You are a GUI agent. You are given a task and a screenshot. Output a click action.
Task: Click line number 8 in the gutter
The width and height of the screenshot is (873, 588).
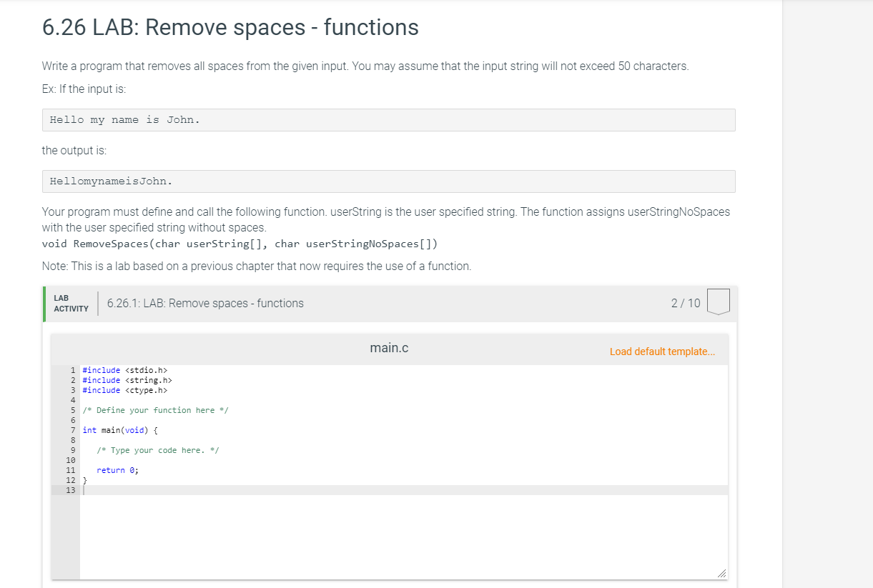(x=73, y=440)
